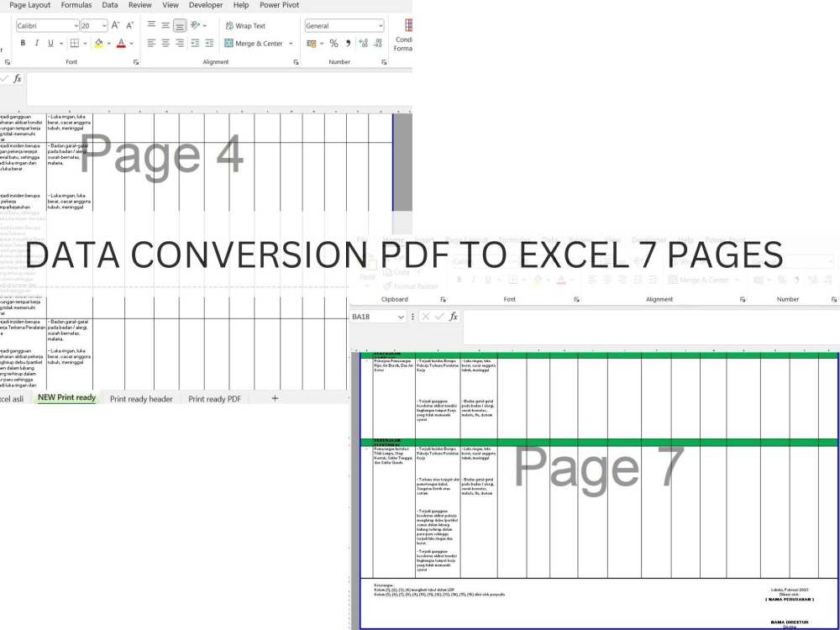840x630 pixels.
Task: Increase font size in upper Excel window
Action: (x=115, y=25)
